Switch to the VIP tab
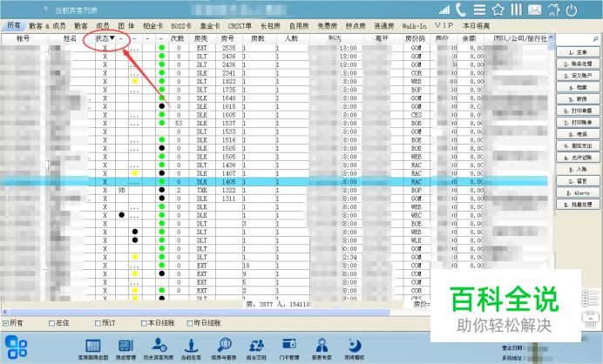Image resolution: width=603 pixels, height=364 pixels. [444, 25]
